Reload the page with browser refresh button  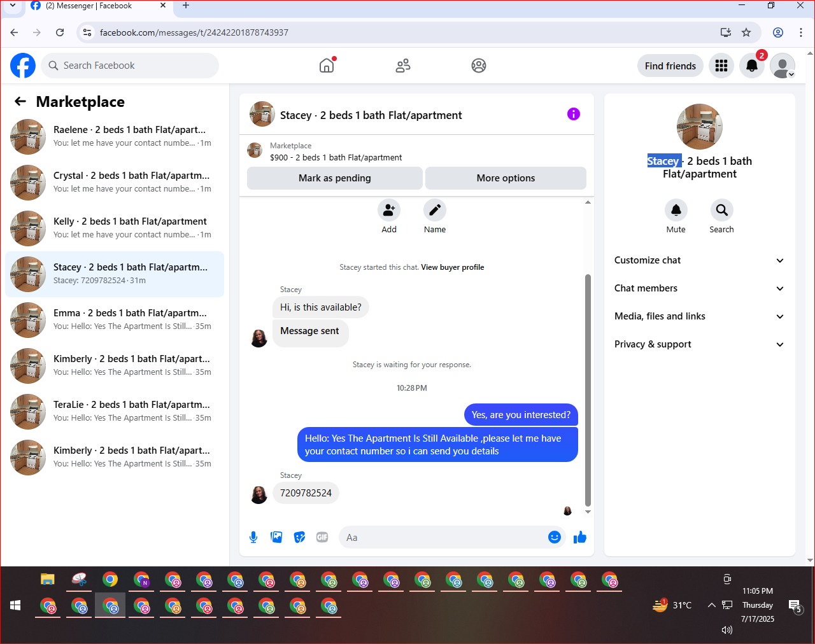pos(60,32)
